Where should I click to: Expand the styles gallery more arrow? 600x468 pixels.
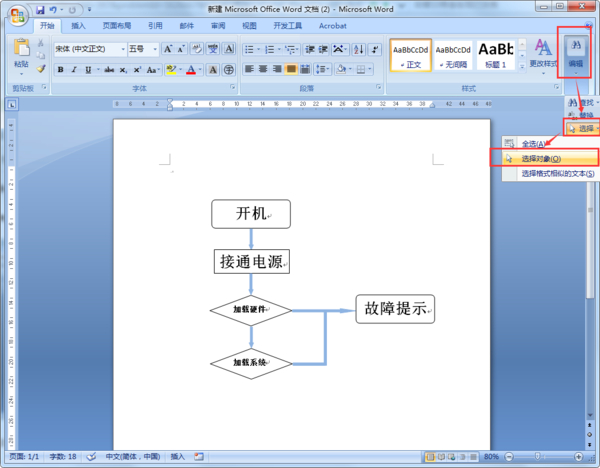click(x=522, y=66)
